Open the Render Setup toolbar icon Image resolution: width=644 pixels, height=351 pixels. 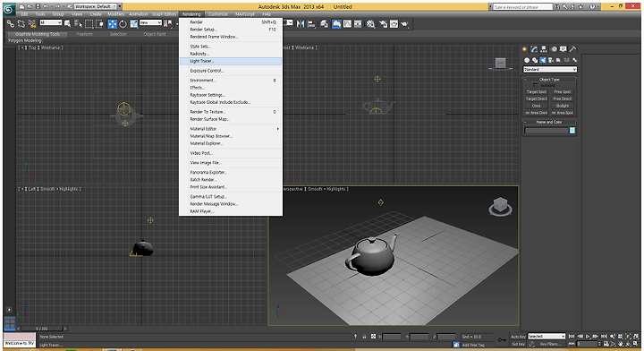tap(383, 24)
